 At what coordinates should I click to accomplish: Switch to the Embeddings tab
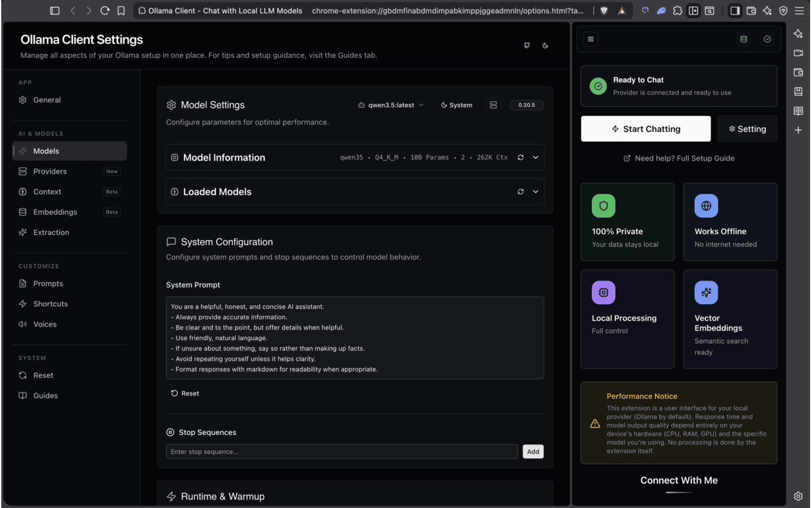(70, 212)
